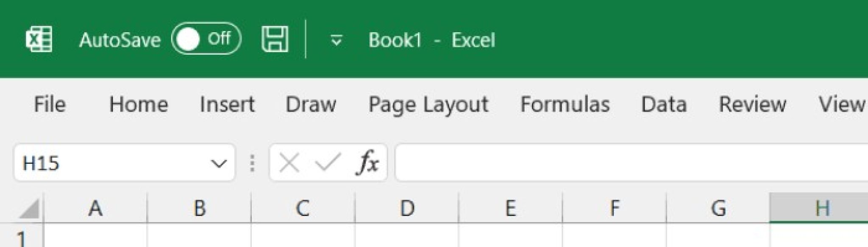This screenshot has height=247, width=868.
Task: Click the Cancel (X) icon beside formula bar
Action: (289, 163)
